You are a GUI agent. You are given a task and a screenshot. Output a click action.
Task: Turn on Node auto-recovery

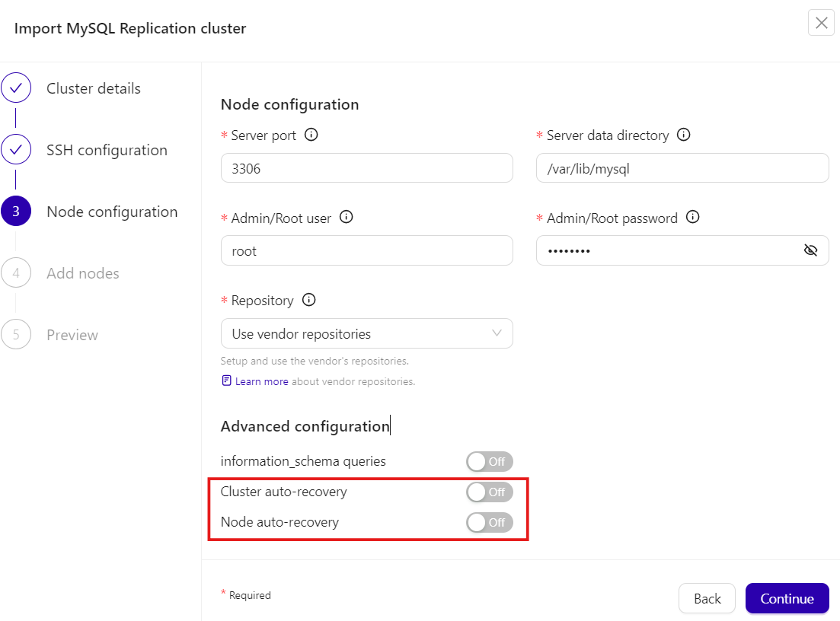pos(490,523)
